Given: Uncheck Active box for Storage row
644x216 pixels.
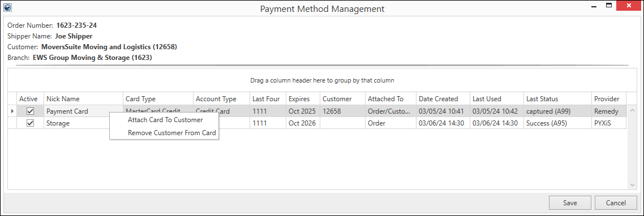Looking at the screenshot, I should (x=31, y=123).
